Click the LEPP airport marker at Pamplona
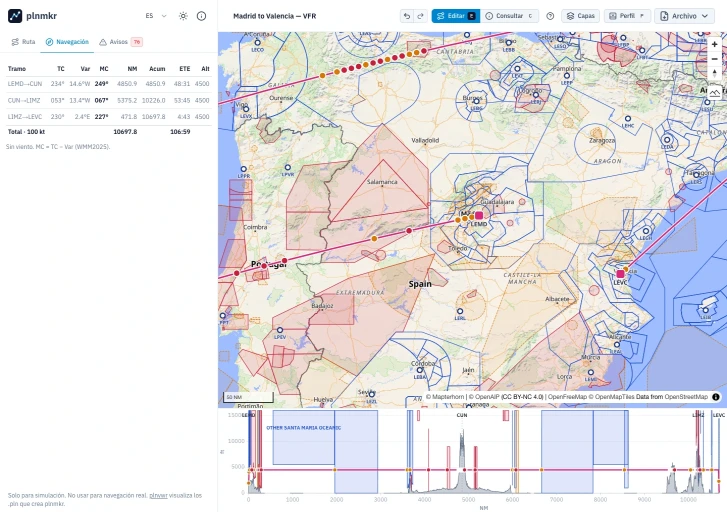Viewport: 727px width, 512px height. (x=566, y=76)
